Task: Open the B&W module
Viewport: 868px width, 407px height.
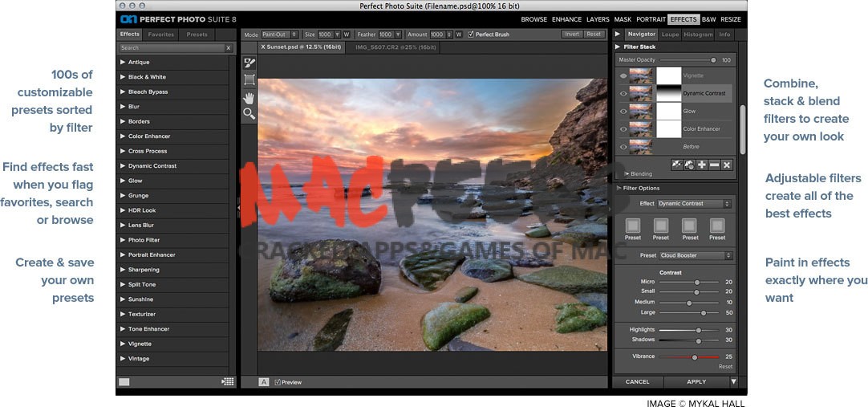Action: point(709,19)
